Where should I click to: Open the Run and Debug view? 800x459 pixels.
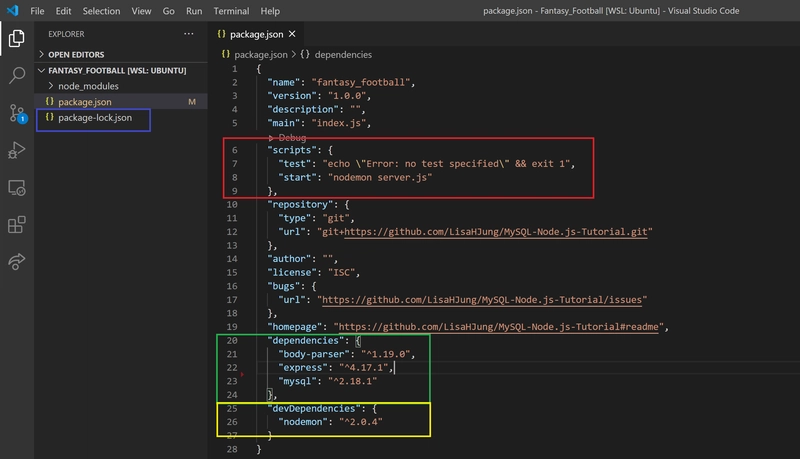click(16, 150)
